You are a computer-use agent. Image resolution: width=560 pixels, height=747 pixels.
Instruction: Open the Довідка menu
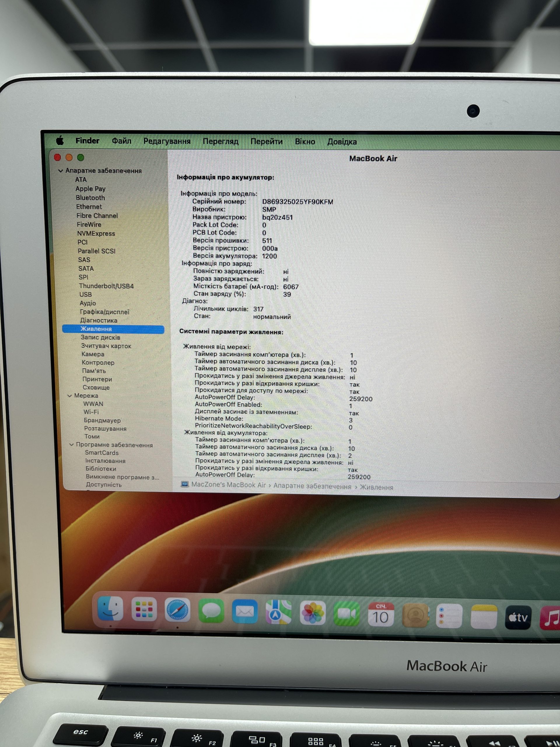click(342, 142)
